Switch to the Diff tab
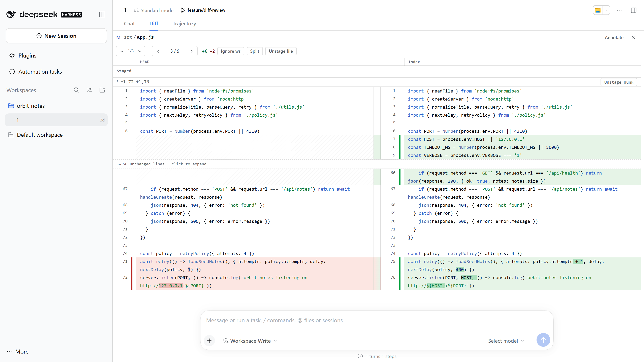Image resolution: width=644 pixels, height=362 pixels. point(154,24)
